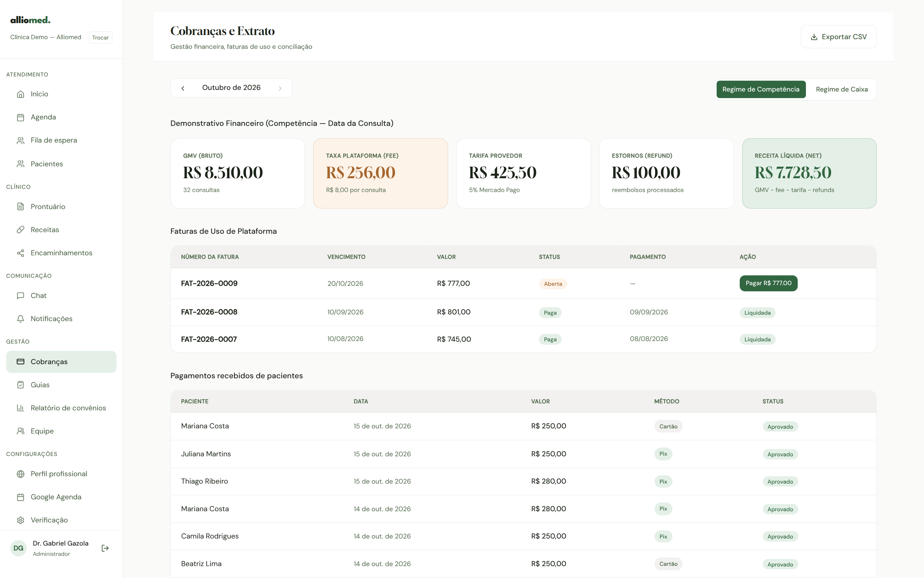Click the logout icon beside Dr. Gabriel Gazola
Image resolution: width=924 pixels, height=578 pixels.
(x=105, y=548)
